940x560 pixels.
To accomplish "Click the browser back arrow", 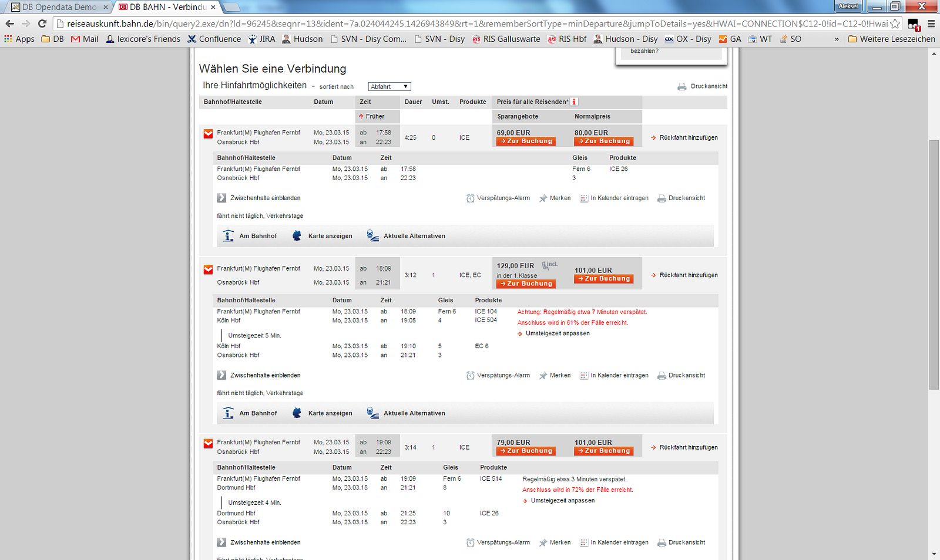I will [x=9, y=23].
